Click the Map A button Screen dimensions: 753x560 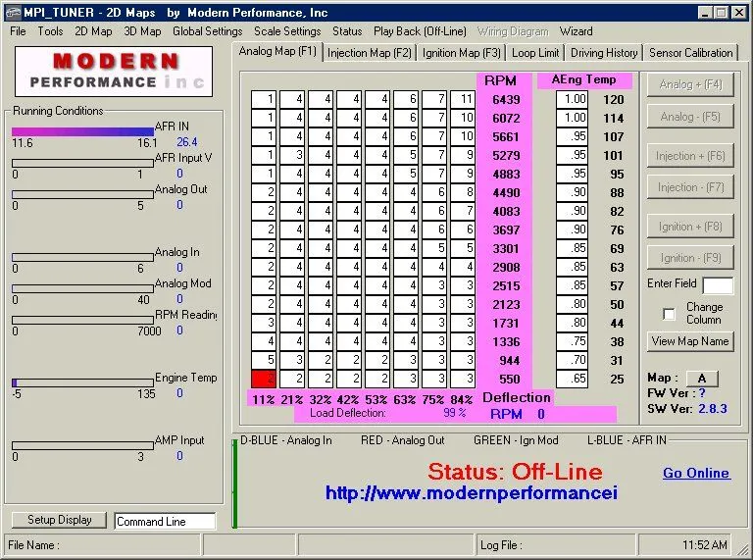point(702,378)
